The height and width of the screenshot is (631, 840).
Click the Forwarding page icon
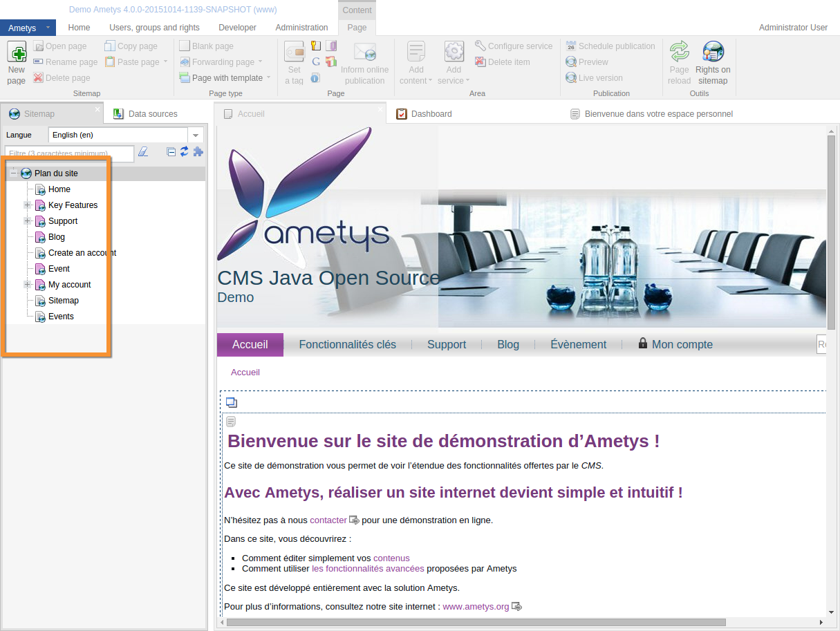(x=185, y=62)
